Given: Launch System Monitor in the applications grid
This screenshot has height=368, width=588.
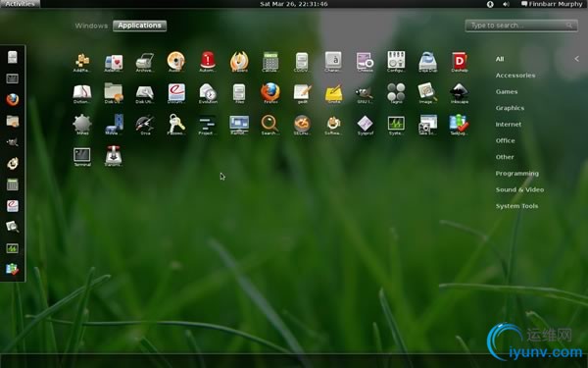Looking at the screenshot, I should pyautogui.click(x=396, y=125).
